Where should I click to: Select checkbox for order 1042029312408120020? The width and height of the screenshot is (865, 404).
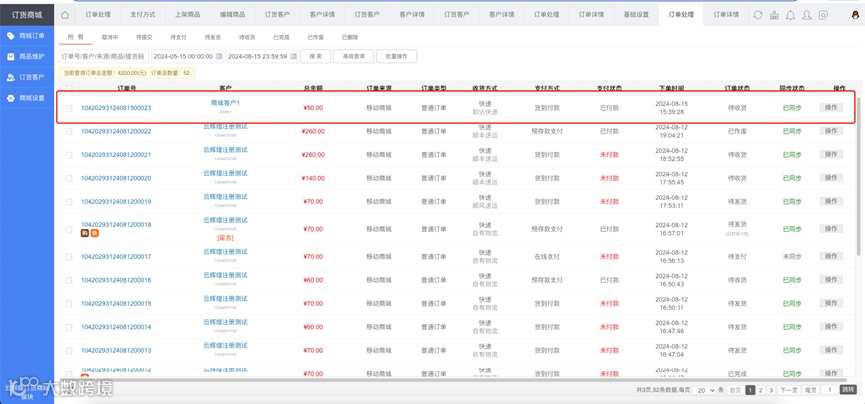pyautogui.click(x=69, y=179)
